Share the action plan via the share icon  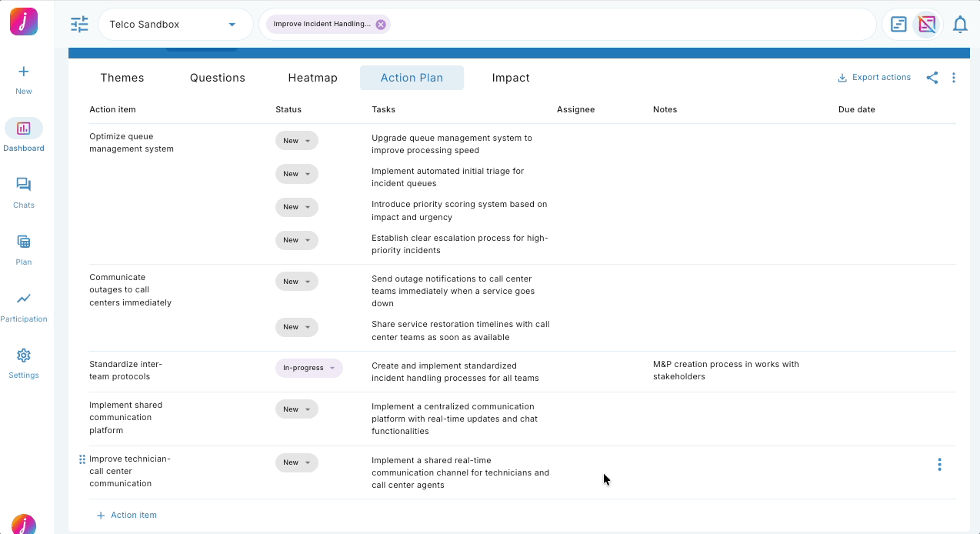[932, 77]
